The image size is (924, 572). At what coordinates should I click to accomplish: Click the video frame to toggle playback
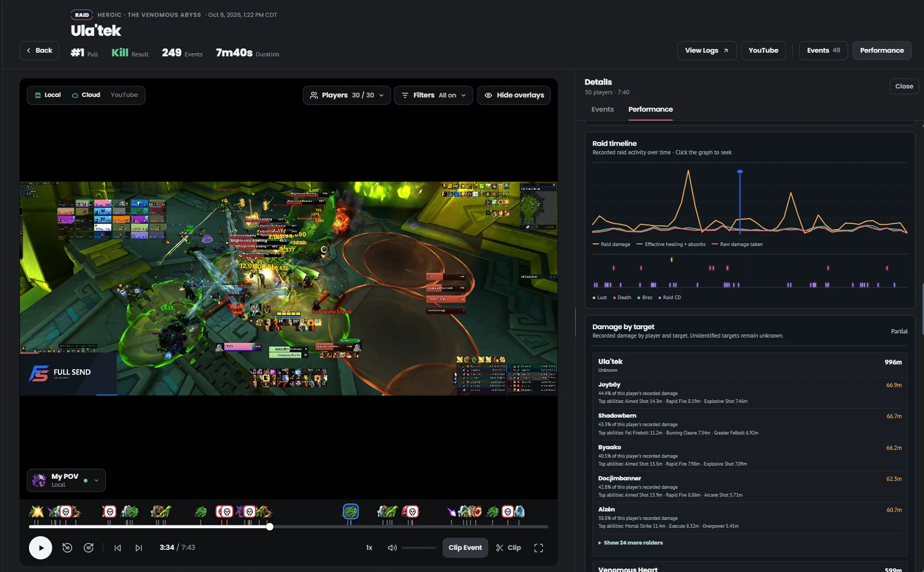tap(289, 288)
